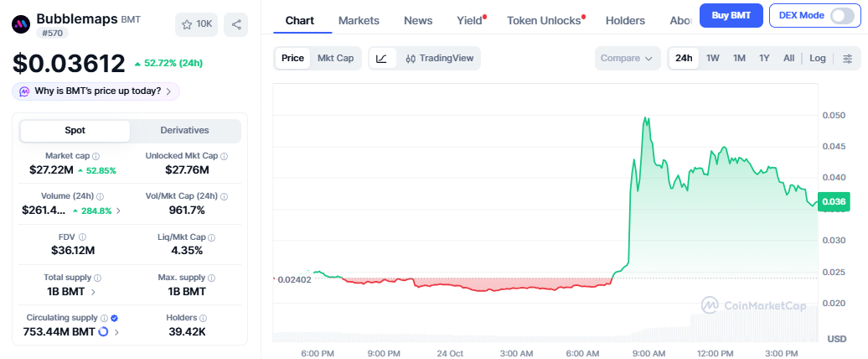The width and height of the screenshot is (868, 359).
Task: Switch to the Yield tab
Action: click(x=469, y=20)
